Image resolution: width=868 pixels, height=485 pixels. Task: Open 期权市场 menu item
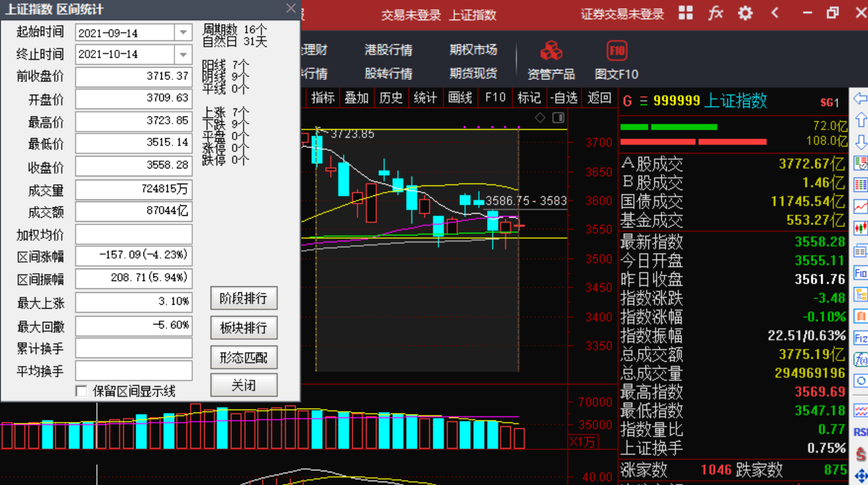[x=473, y=50]
